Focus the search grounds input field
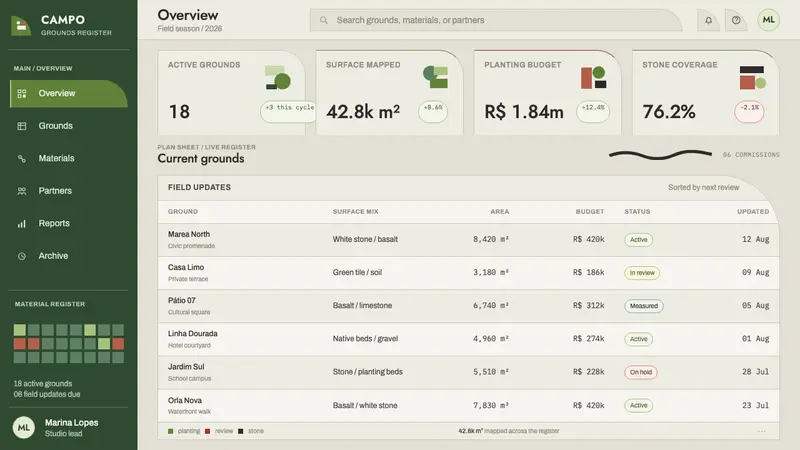 coord(496,20)
